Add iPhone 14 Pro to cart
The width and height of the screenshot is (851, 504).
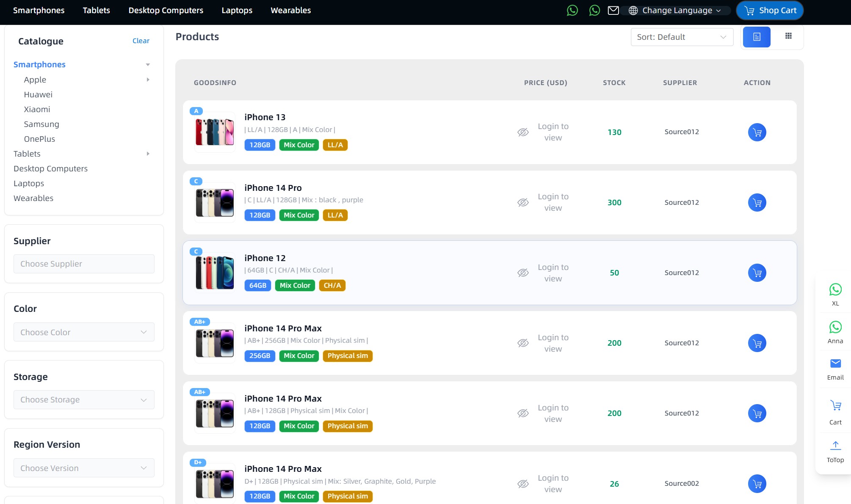[757, 202]
